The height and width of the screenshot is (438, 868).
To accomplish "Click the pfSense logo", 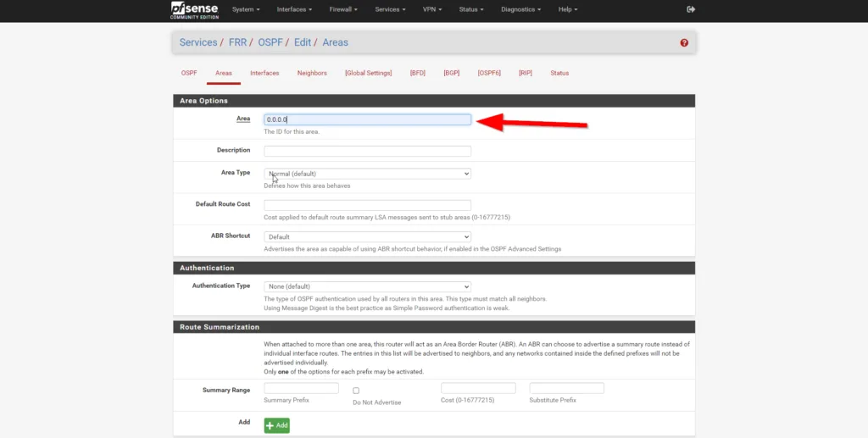I will pos(194,10).
